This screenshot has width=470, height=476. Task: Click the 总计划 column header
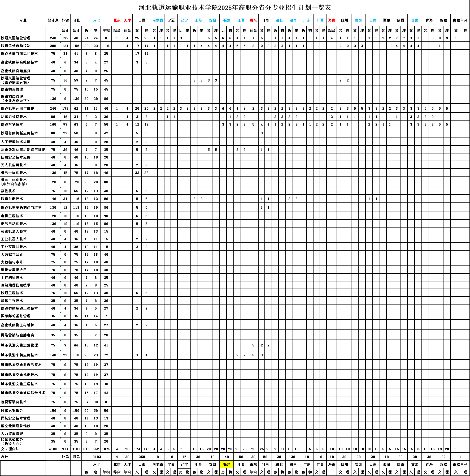pos(53,20)
